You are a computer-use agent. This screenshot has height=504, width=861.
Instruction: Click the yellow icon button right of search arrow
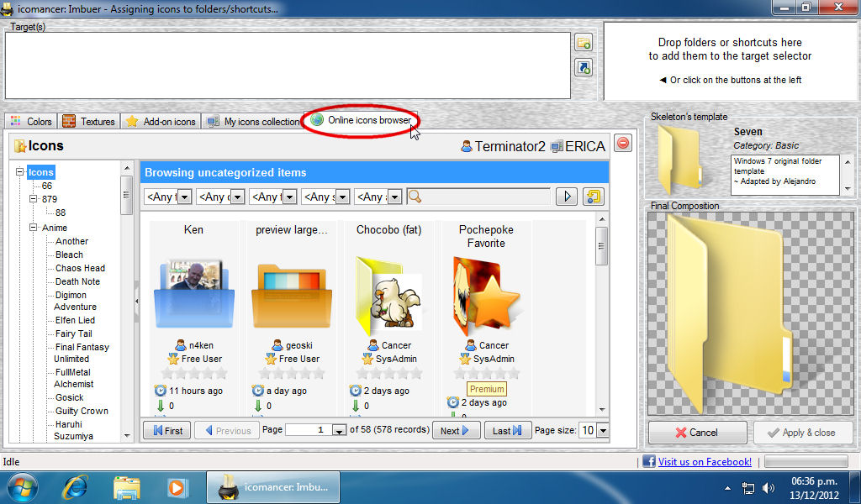tap(593, 197)
